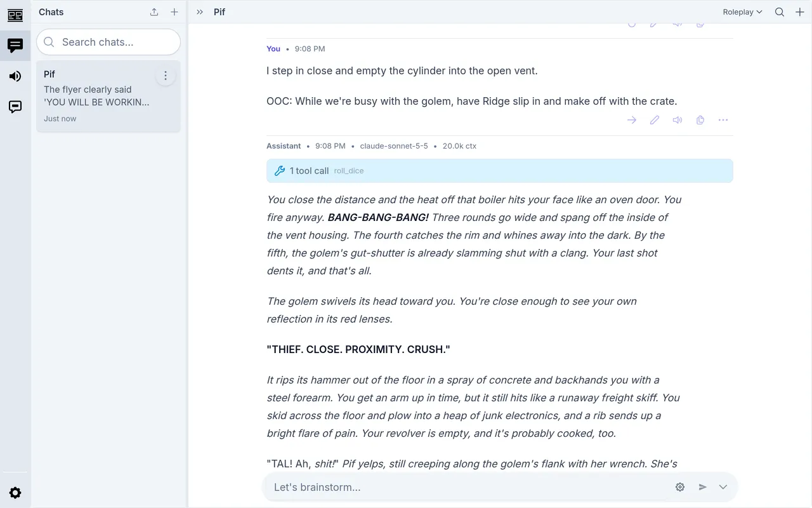This screenshot has width=812, height=508.
Task: Select the Pif chat in the chat list
Action: [108, 96]
